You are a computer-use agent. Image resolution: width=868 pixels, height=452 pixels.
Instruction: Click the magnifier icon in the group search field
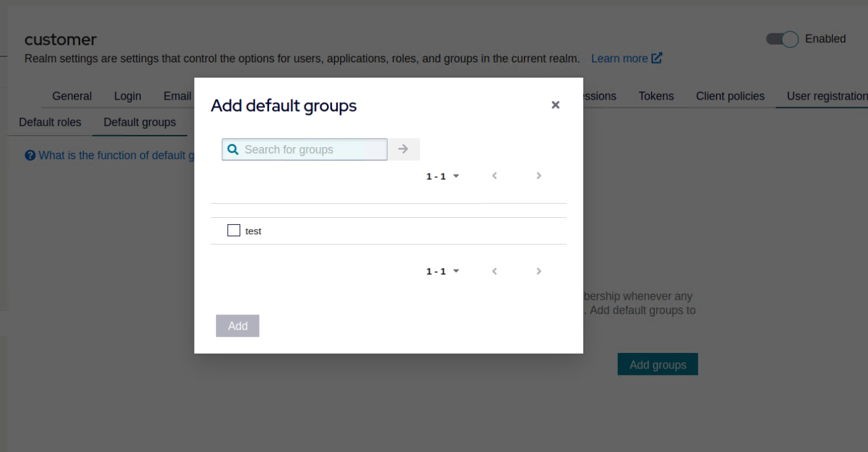(232, 149)
